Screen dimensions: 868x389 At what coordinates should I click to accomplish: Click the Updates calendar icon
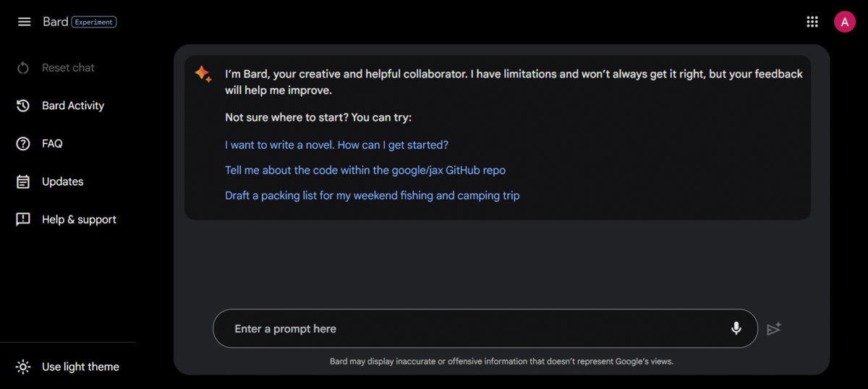click(x=23, y=181)
